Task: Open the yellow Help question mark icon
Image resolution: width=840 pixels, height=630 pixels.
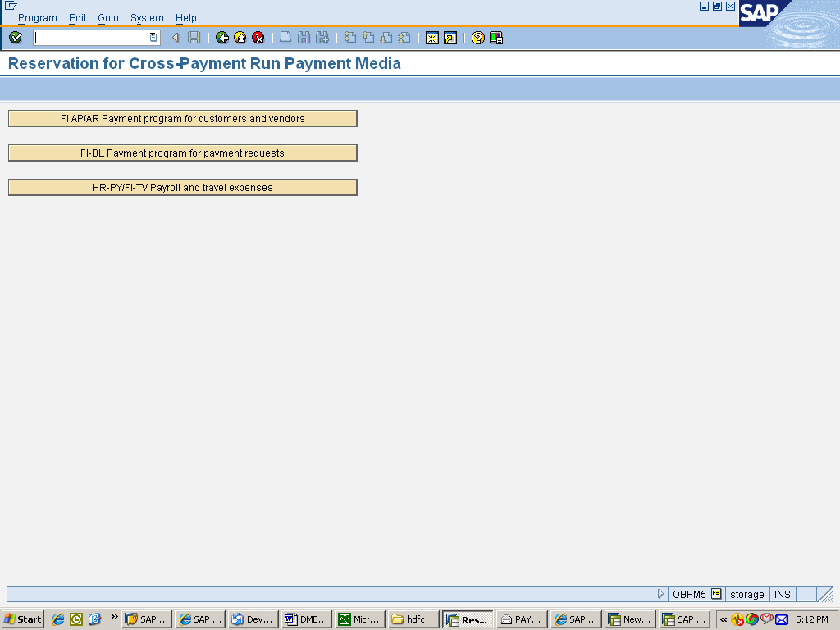Action: point(478,38)
